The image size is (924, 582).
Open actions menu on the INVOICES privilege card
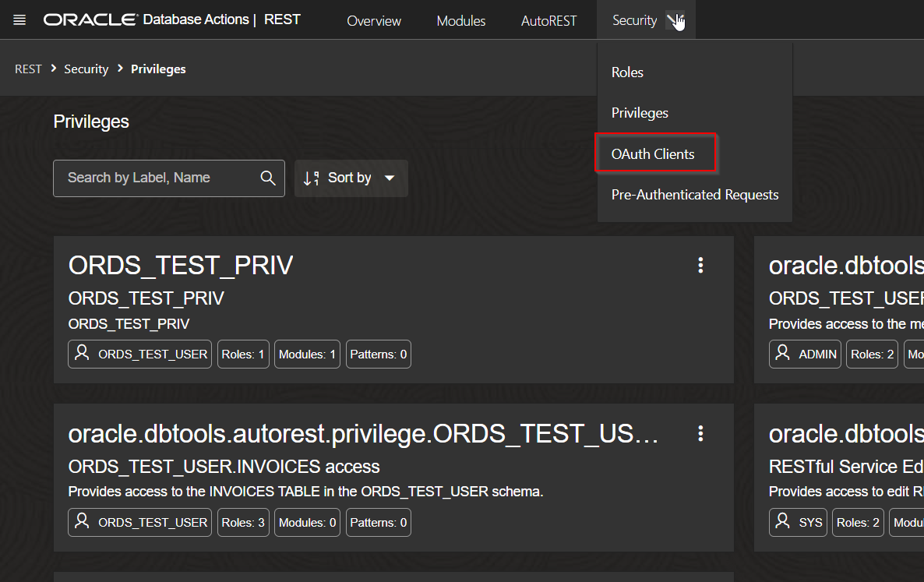(700, 433)
